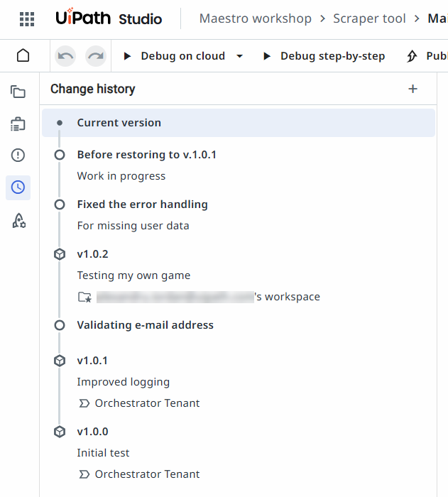Click the 'Fixed the error handling' circle marker
This screenshot has height=497, width=448.
tap(60, 204)
